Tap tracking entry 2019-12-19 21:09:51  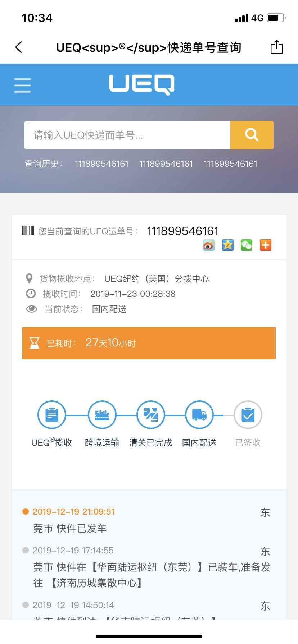pos(74,512)
